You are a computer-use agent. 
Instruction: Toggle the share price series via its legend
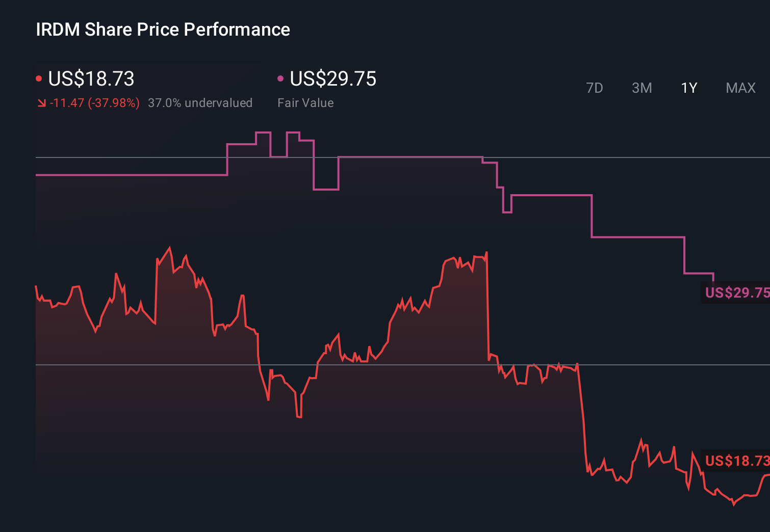[x=91, y=79]
